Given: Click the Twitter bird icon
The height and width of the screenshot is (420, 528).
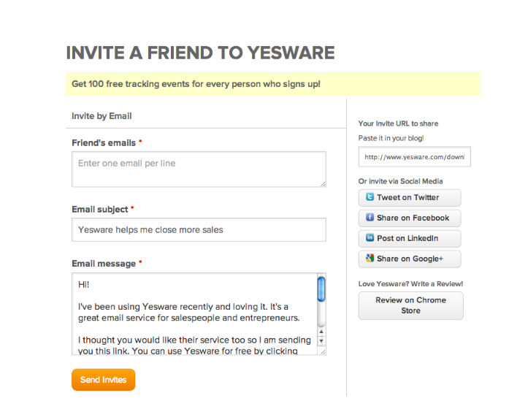Looking at the screenshot, I should pos(370,197).
